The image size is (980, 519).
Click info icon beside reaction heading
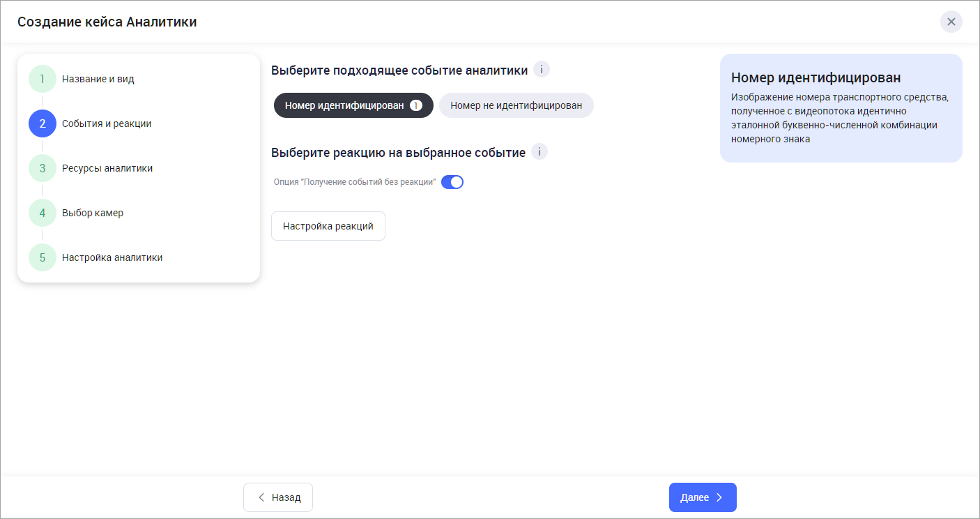click(x=539, y=151)
